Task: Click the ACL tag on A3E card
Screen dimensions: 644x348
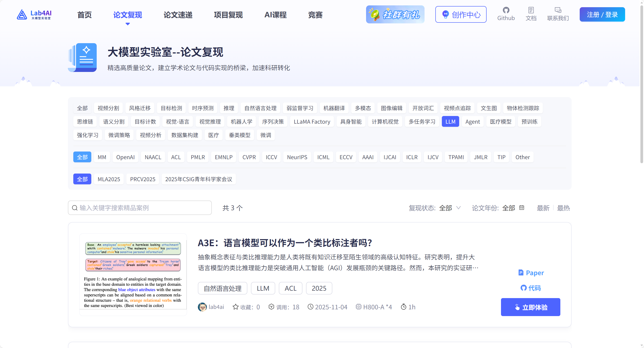Action: click(x=291, y=288)
